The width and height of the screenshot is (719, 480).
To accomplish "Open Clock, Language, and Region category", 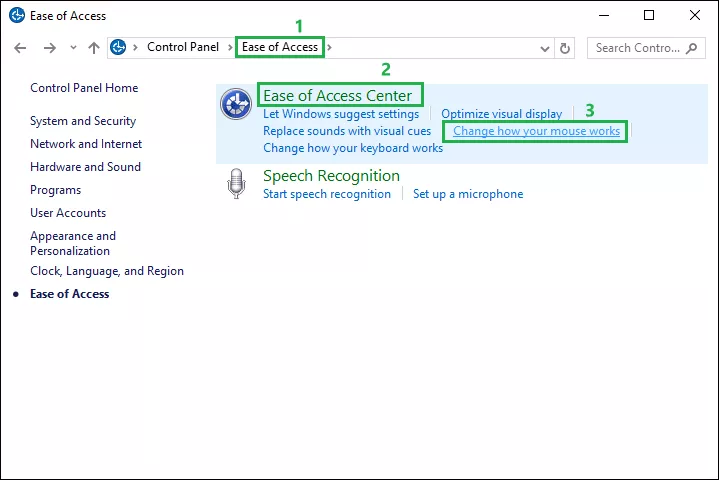I will pos(107,271).
